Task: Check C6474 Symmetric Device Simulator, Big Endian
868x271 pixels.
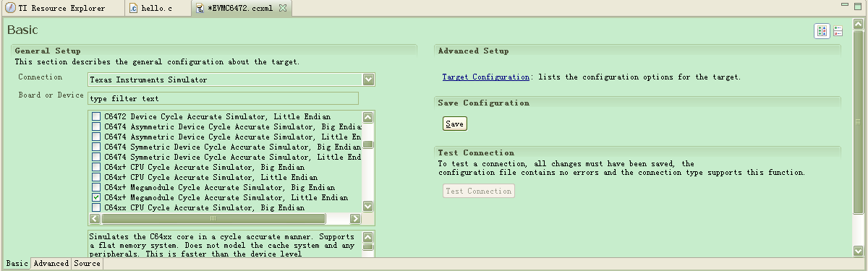Action: 95,147
